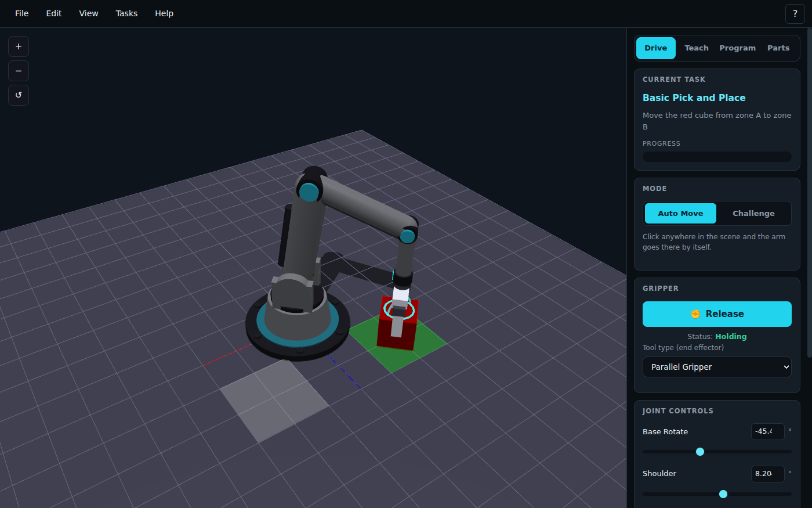Image resolution: width=812 pixels, height=508 pixels.
Task: Click the Base Rotate slider handle
Action: point(700,452)
